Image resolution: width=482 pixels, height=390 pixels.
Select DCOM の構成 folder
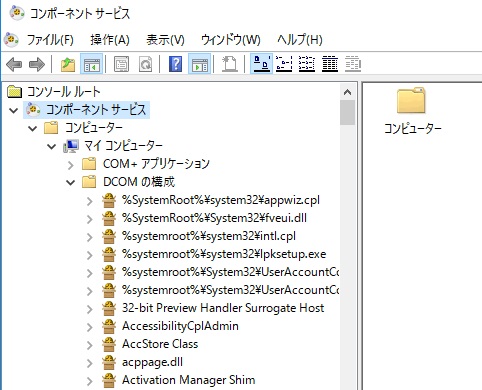(139, 182)
